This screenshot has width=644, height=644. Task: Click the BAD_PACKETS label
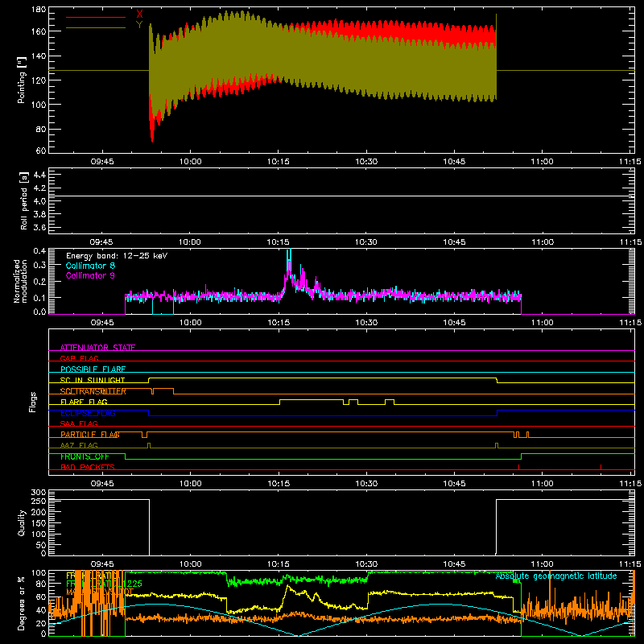point(88,467)
